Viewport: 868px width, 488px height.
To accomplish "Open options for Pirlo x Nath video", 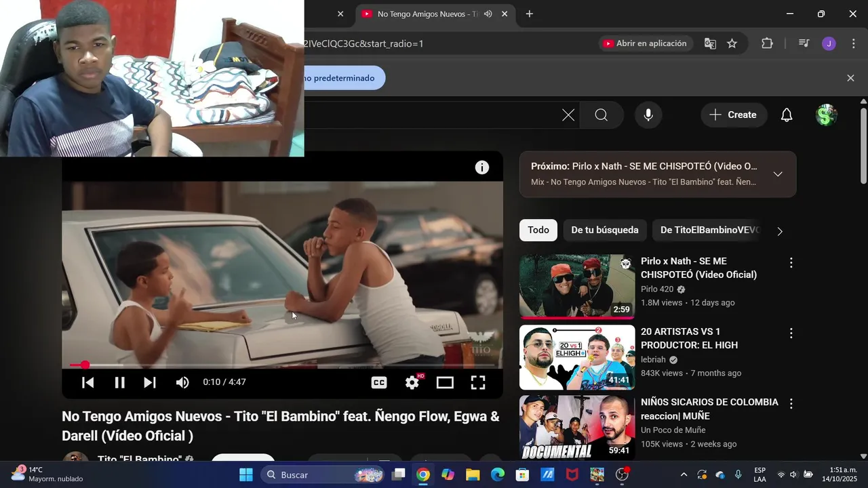I will tap(791, 263).
